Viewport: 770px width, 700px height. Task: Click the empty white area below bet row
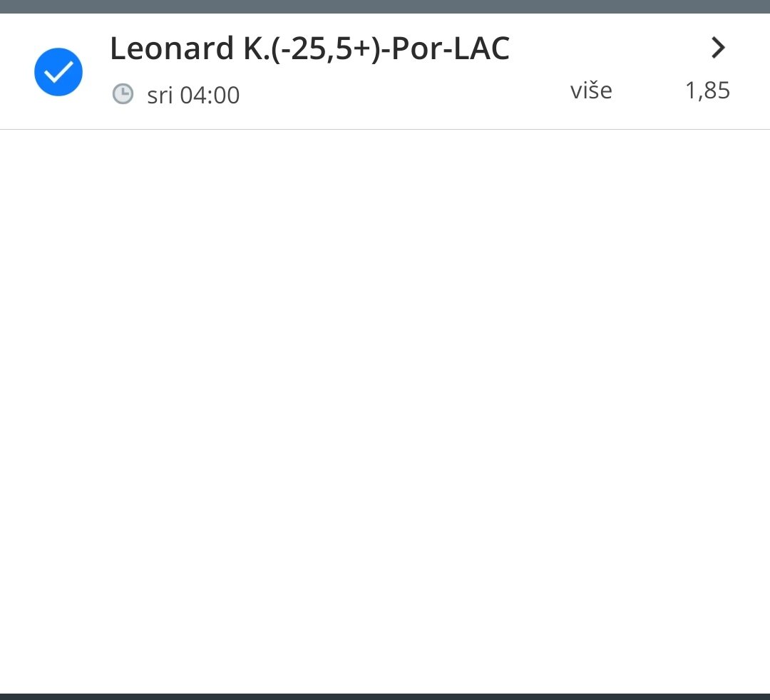click(x=385, y=411)
